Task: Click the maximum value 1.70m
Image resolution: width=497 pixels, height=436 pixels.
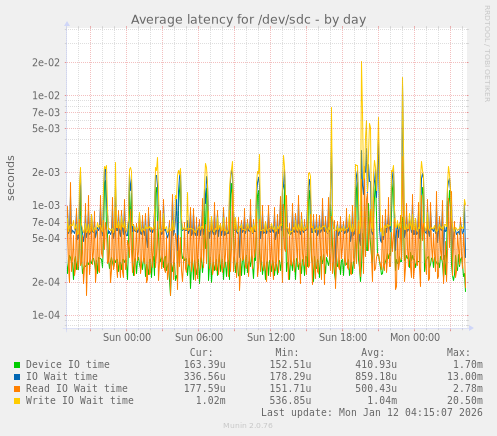Action: [x=468, y=364]
